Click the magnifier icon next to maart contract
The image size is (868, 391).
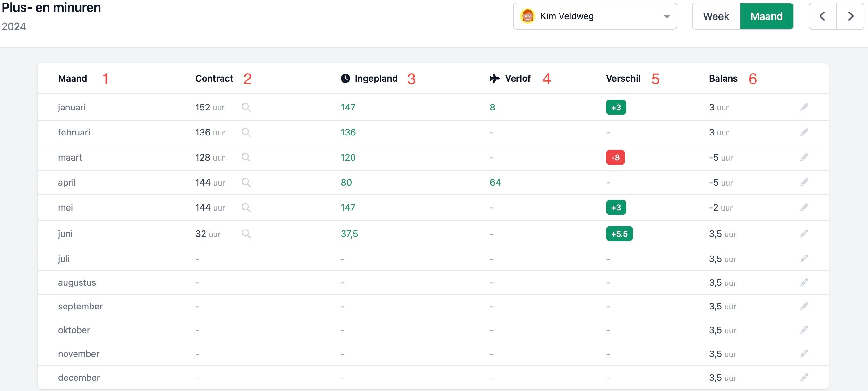(x=246, y=157)
